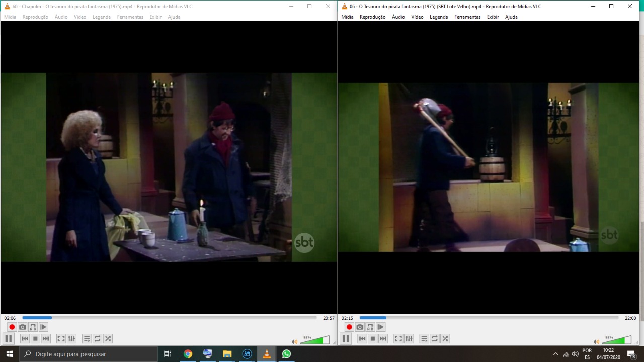Image resolution: width=644 pixels, height=362 pixels.
Task: Toggle A-B loop in the left VLC window
Action: 33,327
